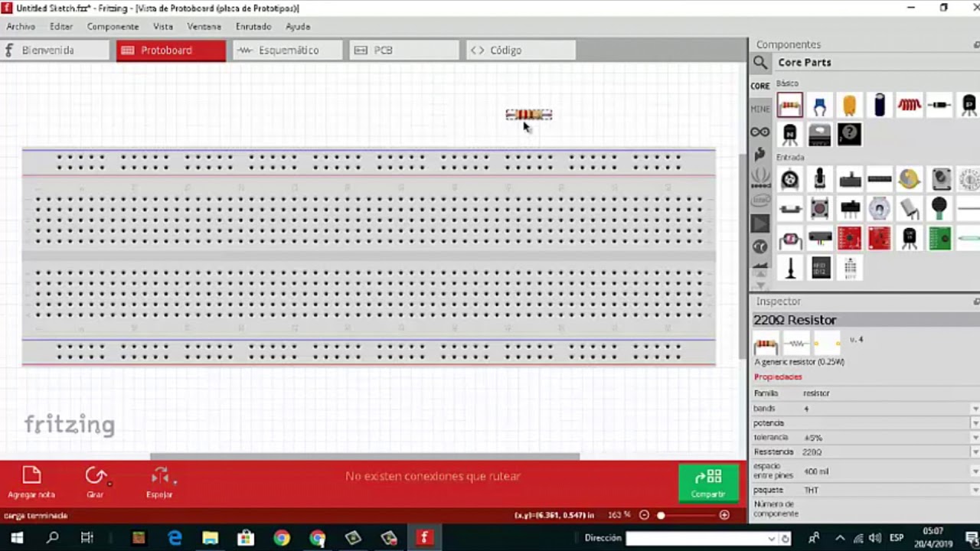
Task: Open the Vista menu
Action: point(163,26)
